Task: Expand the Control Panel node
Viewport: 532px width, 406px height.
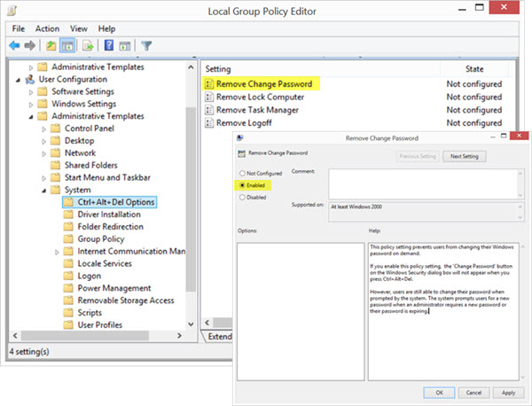Action: point(43,129)
